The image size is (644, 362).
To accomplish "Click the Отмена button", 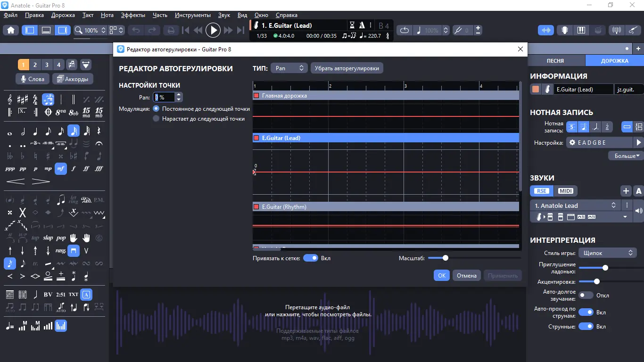I will (x=467, y=276).
